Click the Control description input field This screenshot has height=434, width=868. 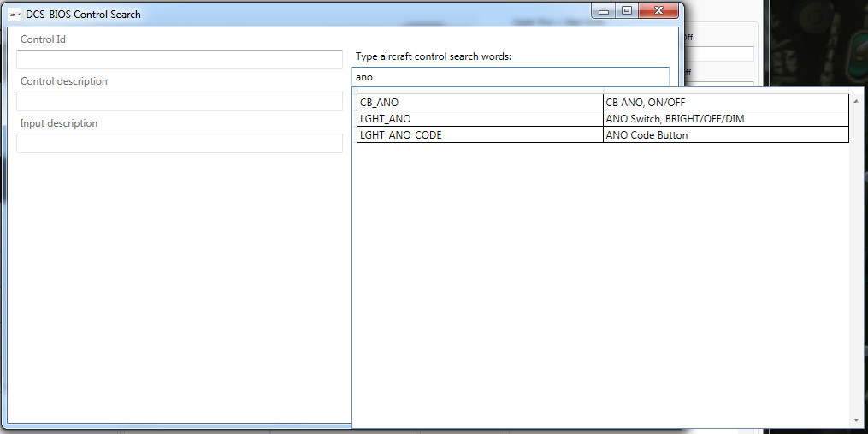tap(180, 101)
